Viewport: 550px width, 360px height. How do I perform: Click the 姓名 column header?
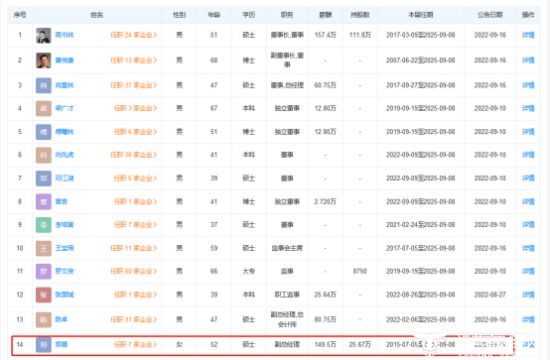pyautogui.click(x=97, y=15)
